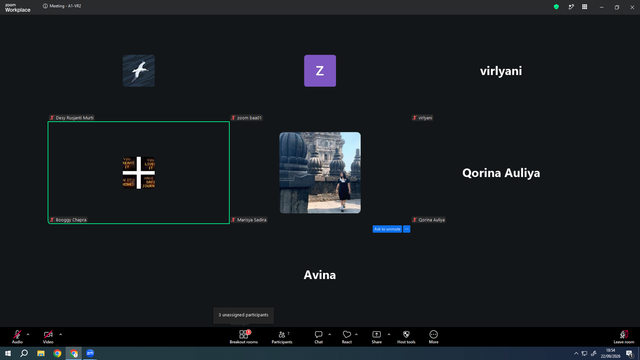Viewport: 640px width, 360px height.
Task: Click the Leave room button
Action: click(624, 337)
